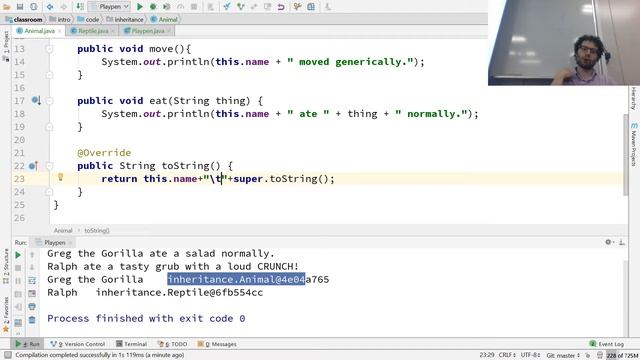This screenshot has height=360, width=640.
Task: Close the Playpen.java tab
Action: pyautogui.click(x=169, y=31)
